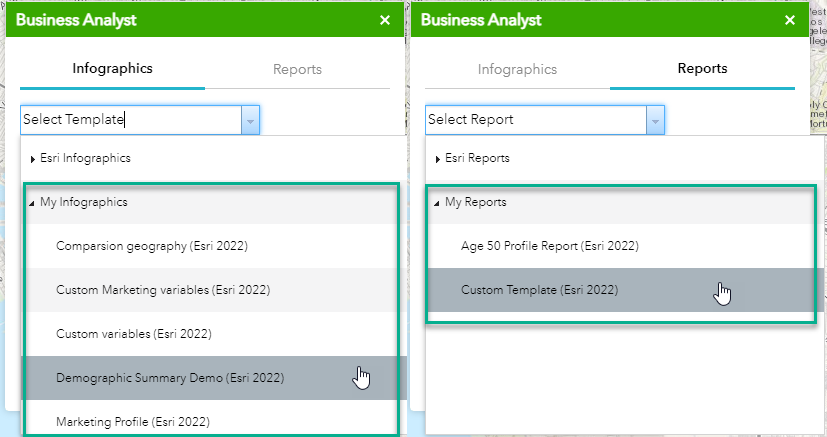
Task: Close the left Business Analyst panel
Action: point(385,20)
